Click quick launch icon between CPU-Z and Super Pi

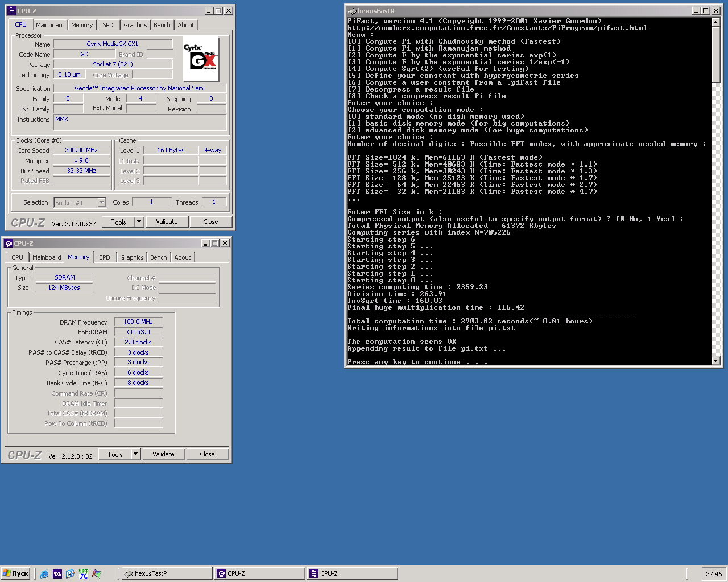[70, 574]
